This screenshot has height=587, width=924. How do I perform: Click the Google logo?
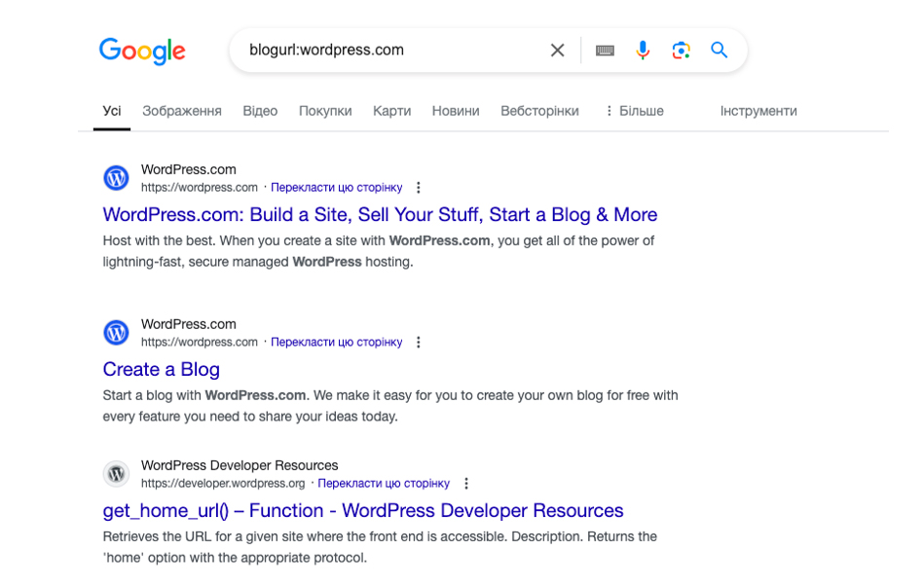142,52
